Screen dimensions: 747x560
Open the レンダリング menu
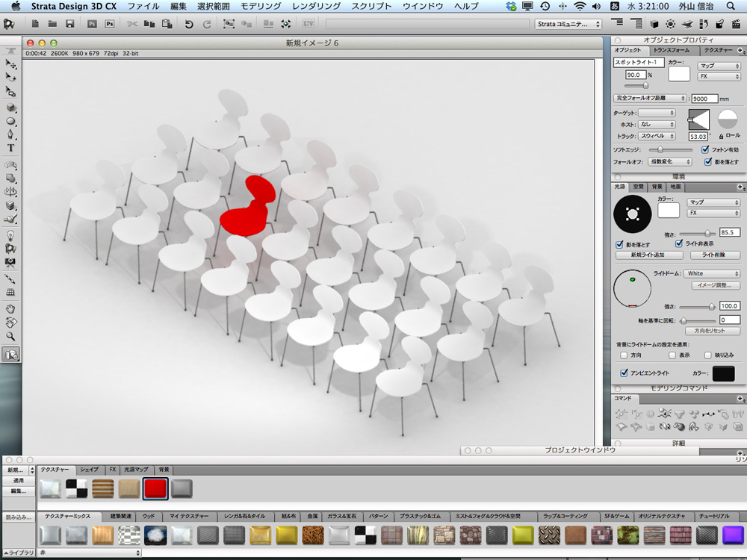[316, 6]
